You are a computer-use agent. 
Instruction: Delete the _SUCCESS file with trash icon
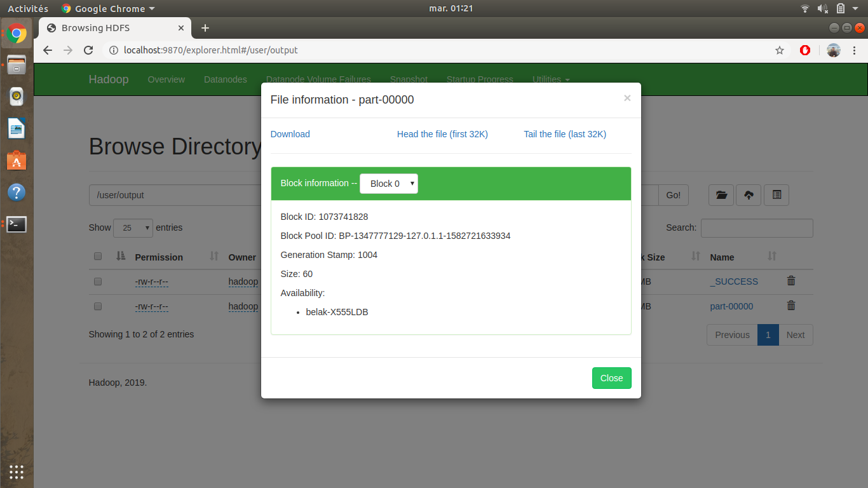click(791, 280)
